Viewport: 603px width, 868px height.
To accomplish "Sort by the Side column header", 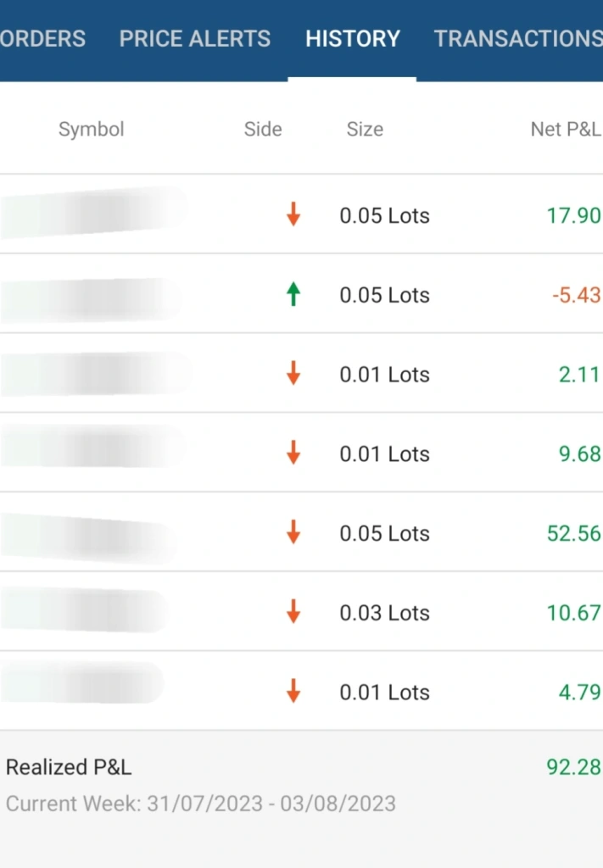I will tap(263, 129).
